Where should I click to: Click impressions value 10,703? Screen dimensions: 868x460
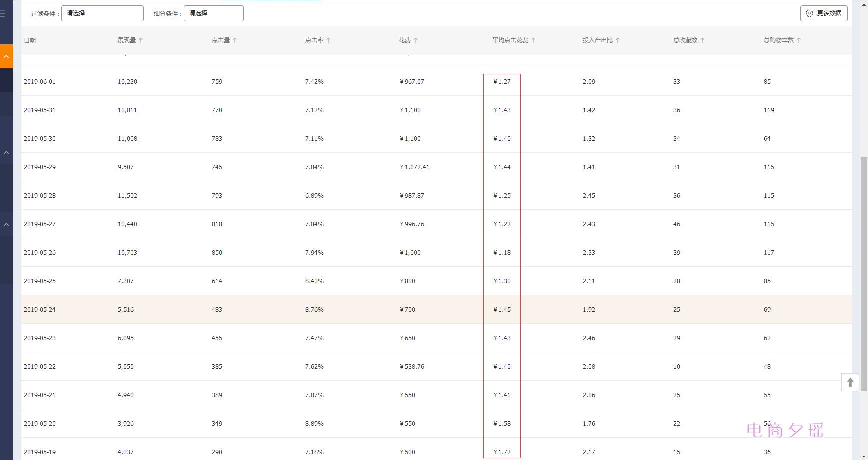click(x=127, y=253)
